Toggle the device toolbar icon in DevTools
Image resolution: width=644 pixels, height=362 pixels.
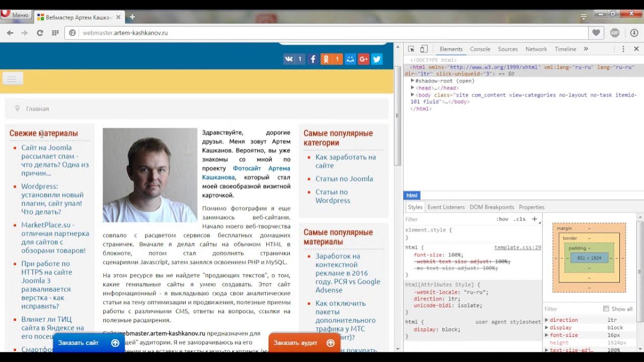424,49
